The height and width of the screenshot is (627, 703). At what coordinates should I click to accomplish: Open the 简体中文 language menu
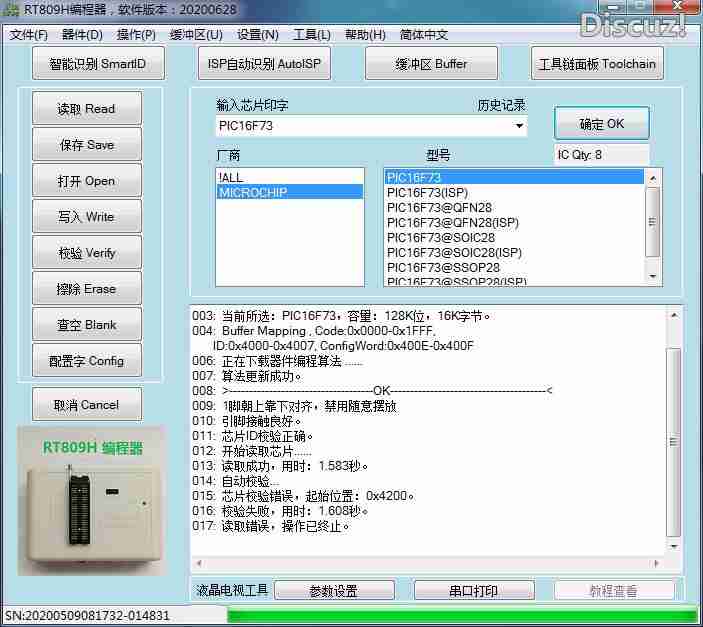(424, 35)
